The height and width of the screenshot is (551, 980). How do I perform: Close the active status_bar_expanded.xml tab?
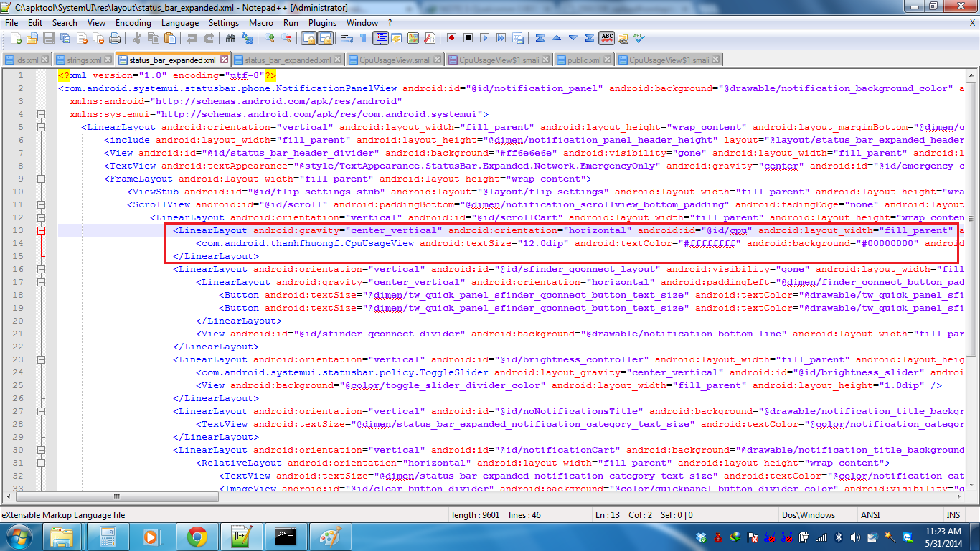tap(224, 60)
